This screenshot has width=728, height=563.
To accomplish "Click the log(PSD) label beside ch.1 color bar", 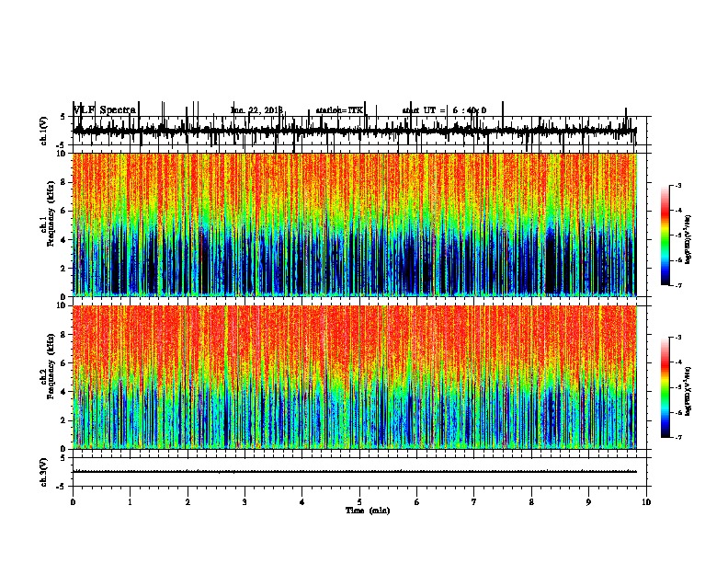I will click(688, 240).
